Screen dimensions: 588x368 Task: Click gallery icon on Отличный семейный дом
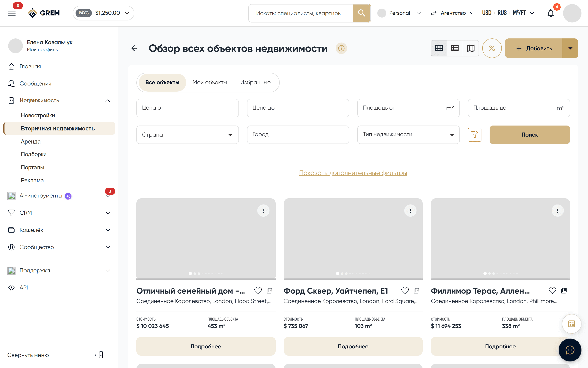[269, 290]
